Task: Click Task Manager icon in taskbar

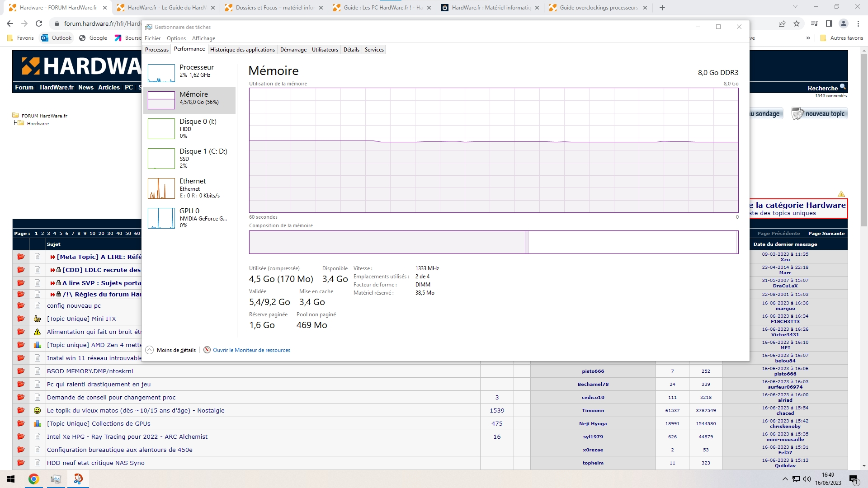Action: click(56, 479)
